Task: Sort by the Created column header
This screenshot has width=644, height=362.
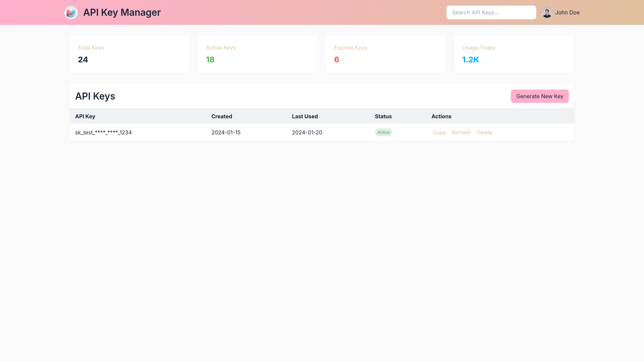Action: (x=222, y=116)
